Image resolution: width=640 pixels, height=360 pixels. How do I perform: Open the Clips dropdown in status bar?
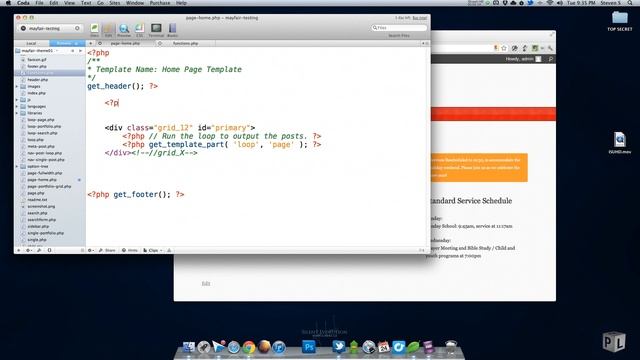[153, 250]
